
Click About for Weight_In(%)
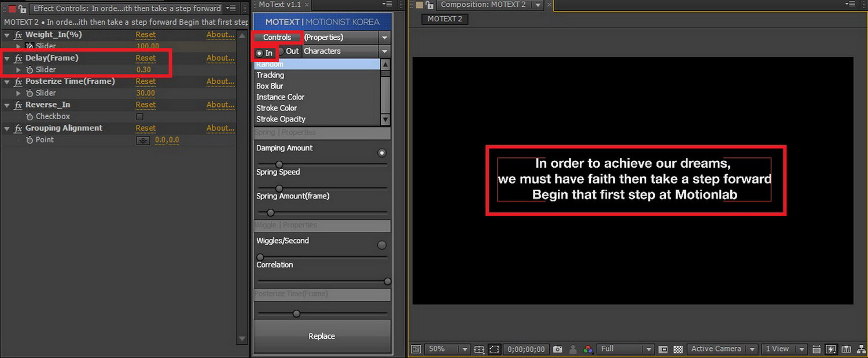pos(220,35)
